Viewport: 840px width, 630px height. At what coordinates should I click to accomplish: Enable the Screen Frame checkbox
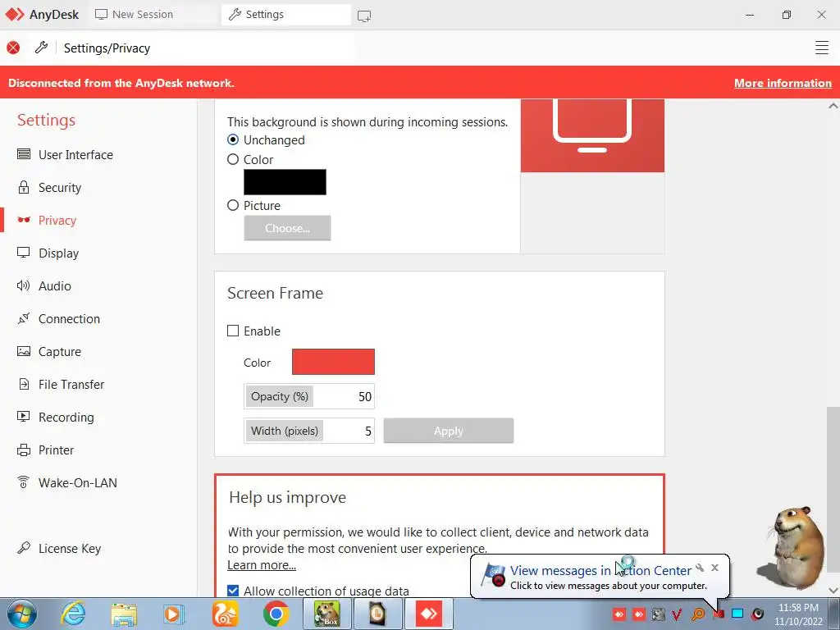click(233, 331)
